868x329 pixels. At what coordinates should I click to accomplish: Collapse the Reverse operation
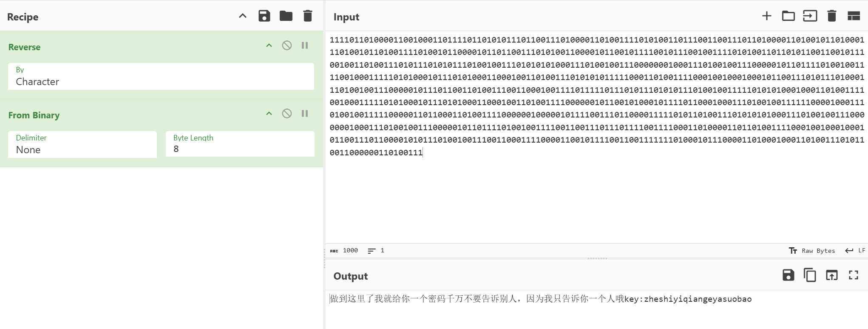pyautogui.click(x=269, y=46)
